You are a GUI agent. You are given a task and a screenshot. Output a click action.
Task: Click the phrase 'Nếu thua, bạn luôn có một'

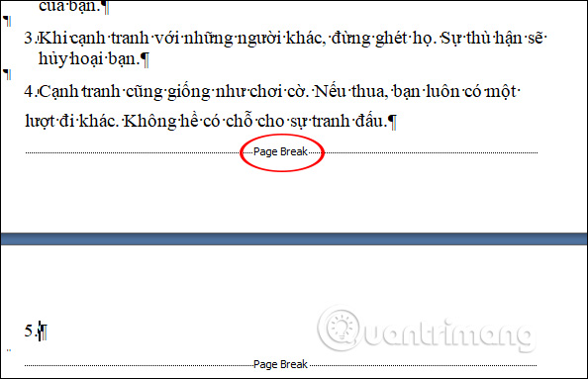[415, 92]
